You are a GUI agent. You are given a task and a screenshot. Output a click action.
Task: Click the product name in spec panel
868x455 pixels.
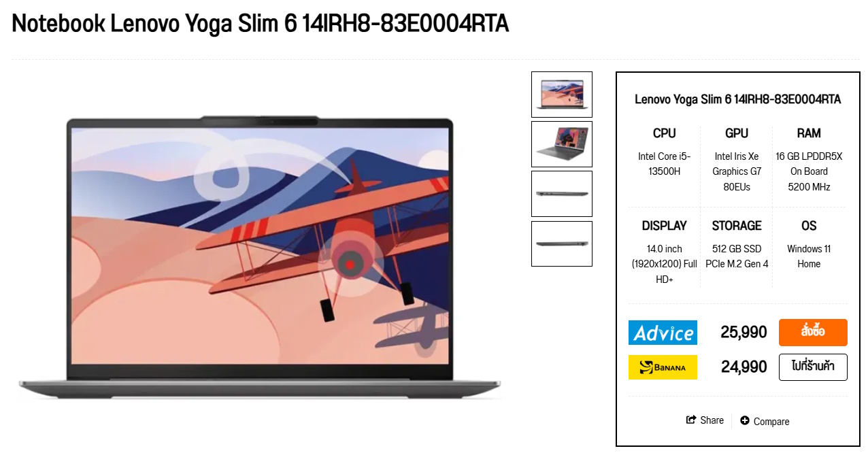(738, 99)
